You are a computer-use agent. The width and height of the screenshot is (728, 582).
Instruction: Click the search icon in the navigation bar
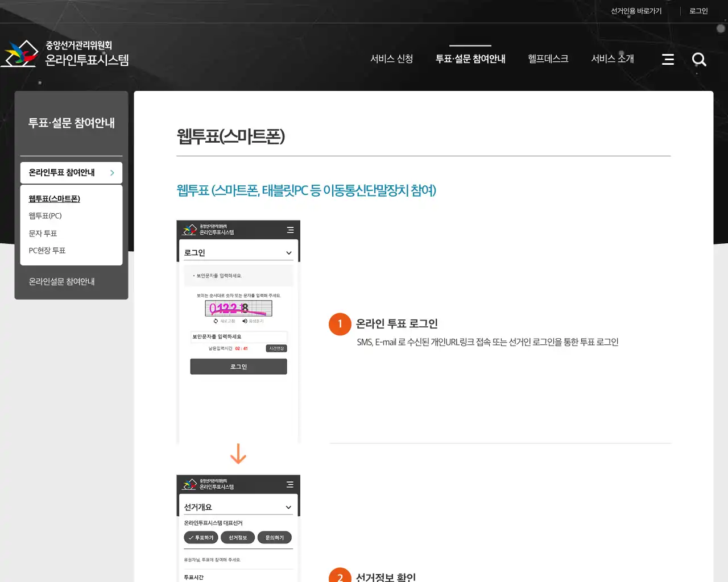(x=699, y=59)
